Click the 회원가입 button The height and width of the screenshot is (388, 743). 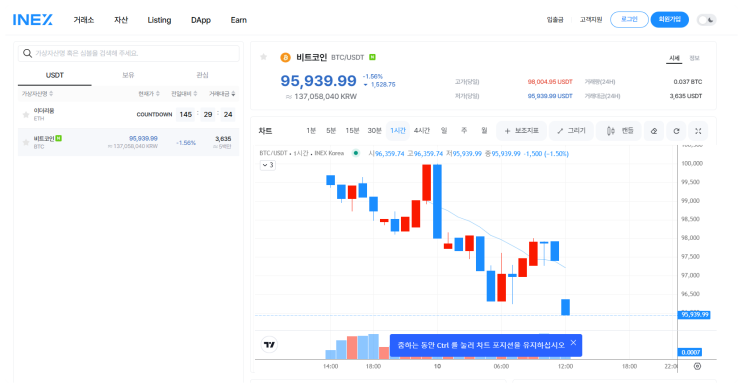[670, 19]
